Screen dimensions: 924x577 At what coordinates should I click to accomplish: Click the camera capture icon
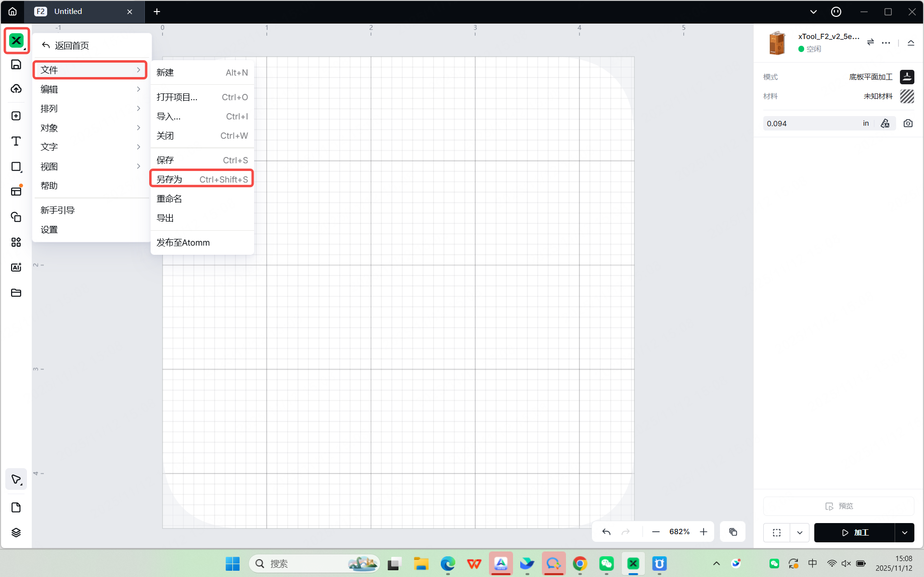908,123
